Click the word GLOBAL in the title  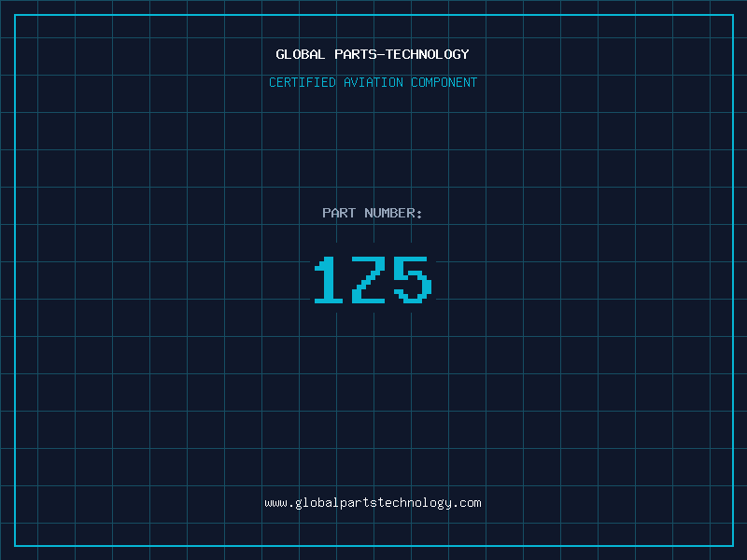(301, 55)
